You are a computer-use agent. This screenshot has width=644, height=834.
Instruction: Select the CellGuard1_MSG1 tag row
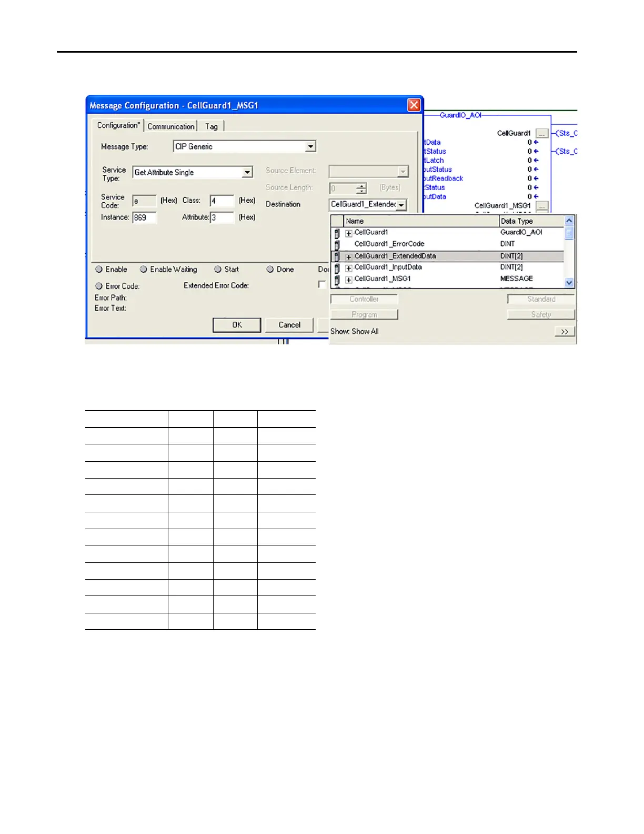(448, 279)
